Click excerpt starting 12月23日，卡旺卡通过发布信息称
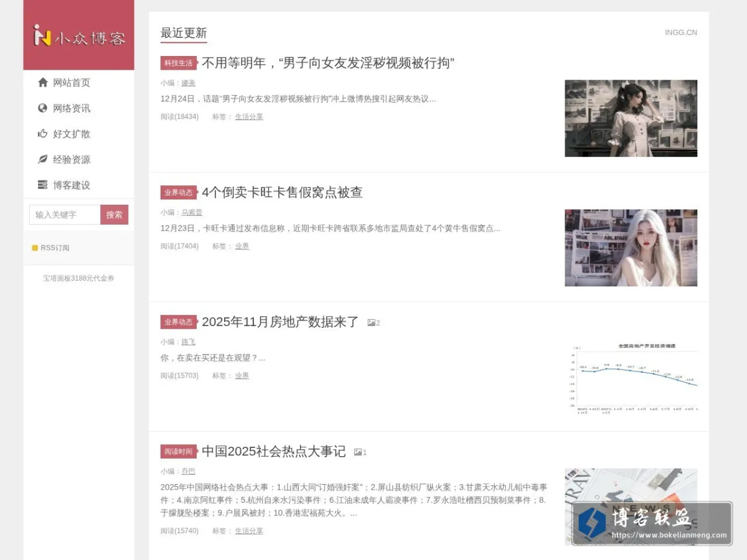The image size is (747, 560). (x=331, y=228)
